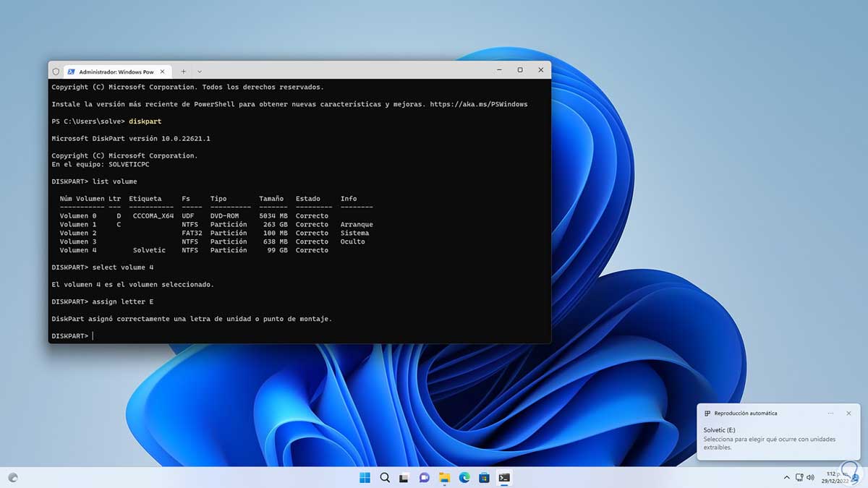868x488 pixels.
Task: Click the UDF filesystem value
Action: pos(188,215)
